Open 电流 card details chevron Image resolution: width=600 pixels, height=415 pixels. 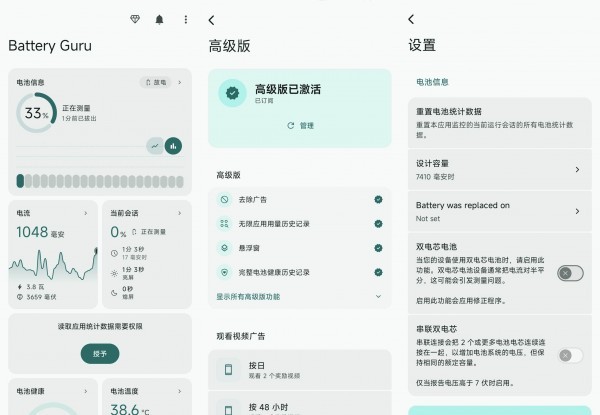coord(86,213)
